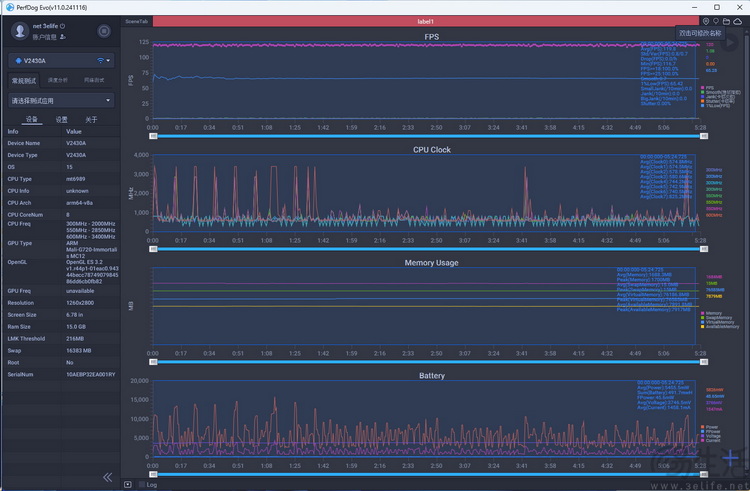This screenshot has width=750, height=491.
Task: Toggle 1%Low(FPS) series in legend
Action: (x=716, y=105)
